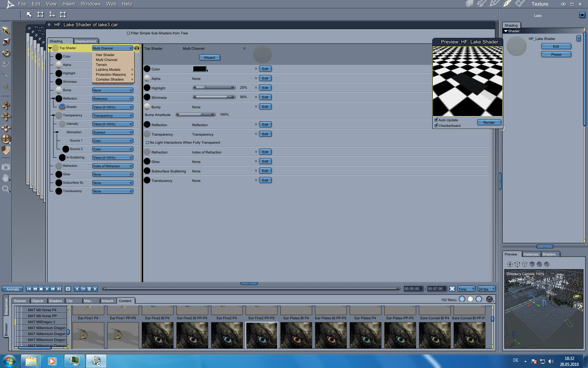Toggle the Auto Update checkbox
The image size is (588, 368).
pos(436,120)
